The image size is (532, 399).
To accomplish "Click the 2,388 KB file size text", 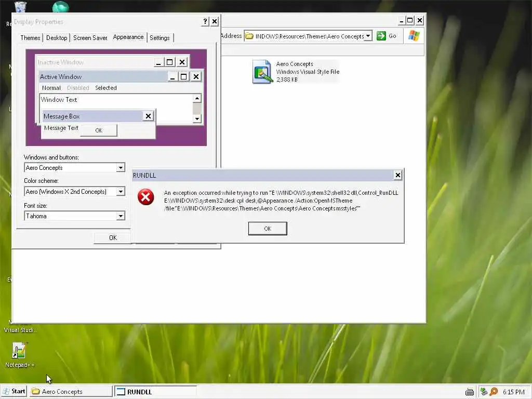I will 287,79.
